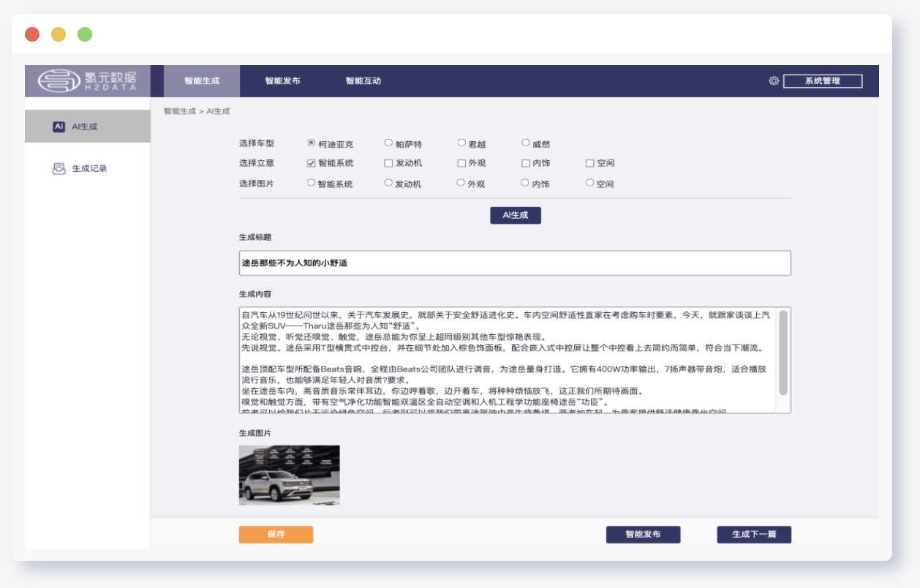This screenshot has width=920, height=588.
Task: Click the orange 保存 button
Action: click(276, 535)
